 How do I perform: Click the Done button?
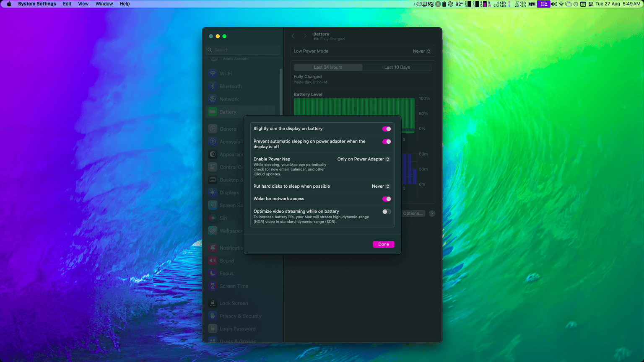(x=383, y=244)
